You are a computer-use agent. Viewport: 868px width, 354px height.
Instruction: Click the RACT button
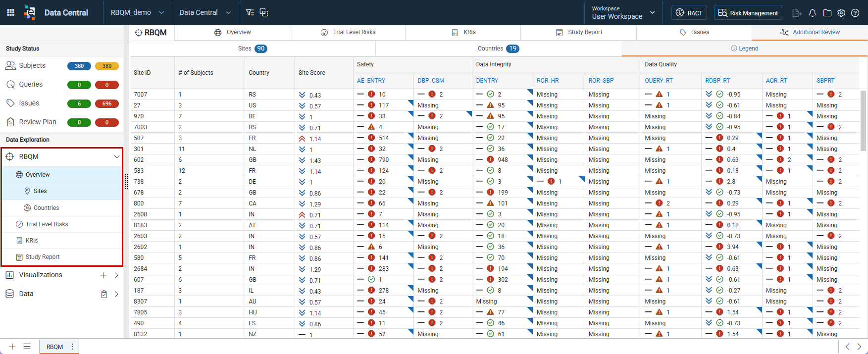pos(689,13)
